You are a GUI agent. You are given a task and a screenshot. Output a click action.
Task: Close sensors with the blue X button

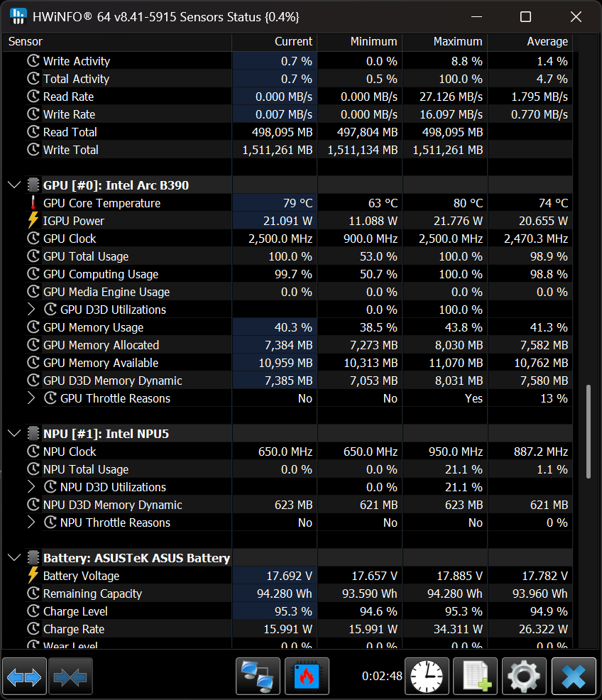coord(573,677)
